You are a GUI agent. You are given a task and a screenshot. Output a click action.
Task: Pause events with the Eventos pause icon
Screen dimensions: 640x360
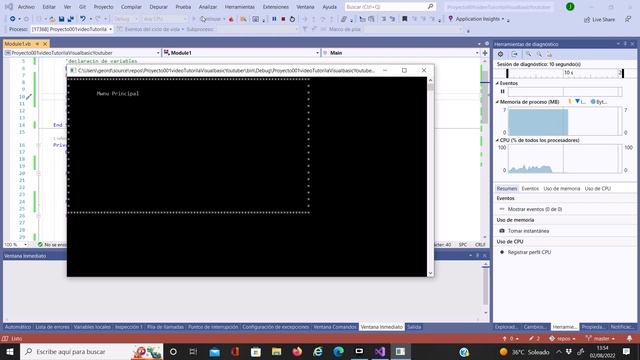pos(502,91)
